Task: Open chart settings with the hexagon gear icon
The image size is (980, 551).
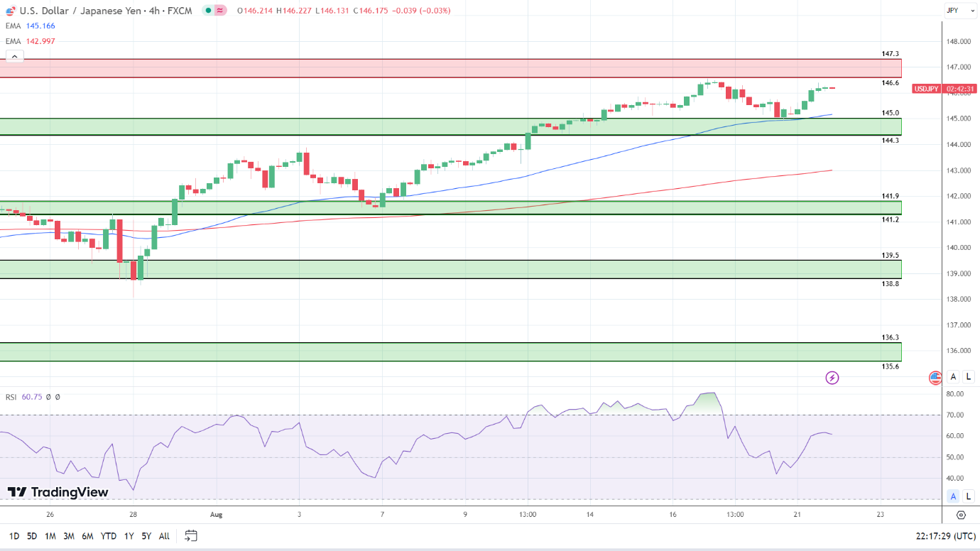Action: pos(961,515)
